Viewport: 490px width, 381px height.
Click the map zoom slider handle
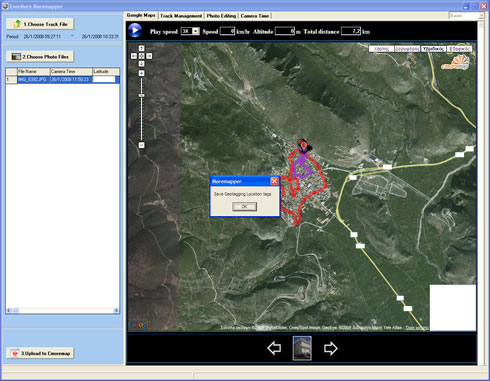pos(141,95)
